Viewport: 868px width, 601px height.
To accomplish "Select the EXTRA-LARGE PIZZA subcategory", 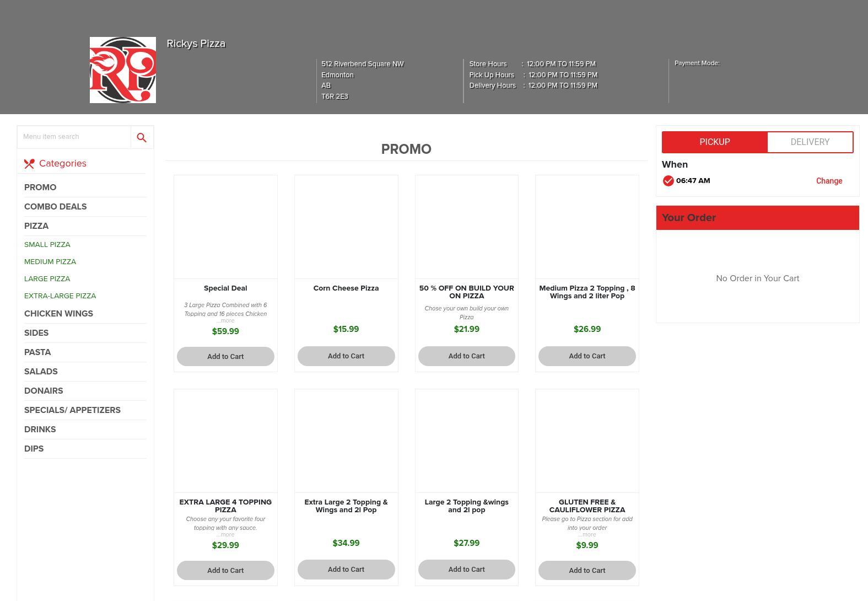I will click(60, 296).
